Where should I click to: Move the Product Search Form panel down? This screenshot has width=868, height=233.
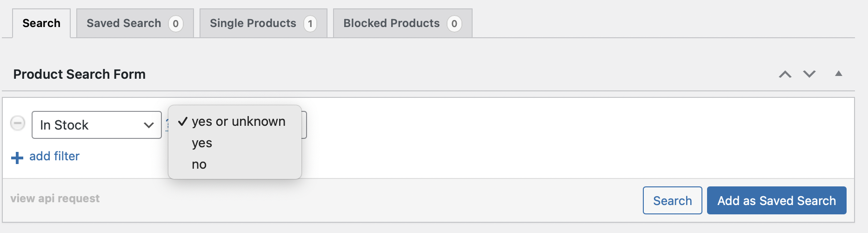pos(809,74)
